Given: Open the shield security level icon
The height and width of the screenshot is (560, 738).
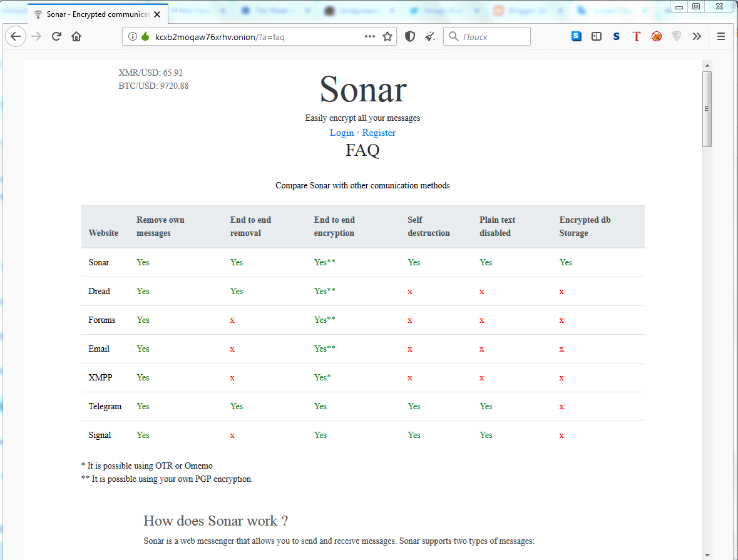Looking at the screenshot, I should [x=410, y=36].
